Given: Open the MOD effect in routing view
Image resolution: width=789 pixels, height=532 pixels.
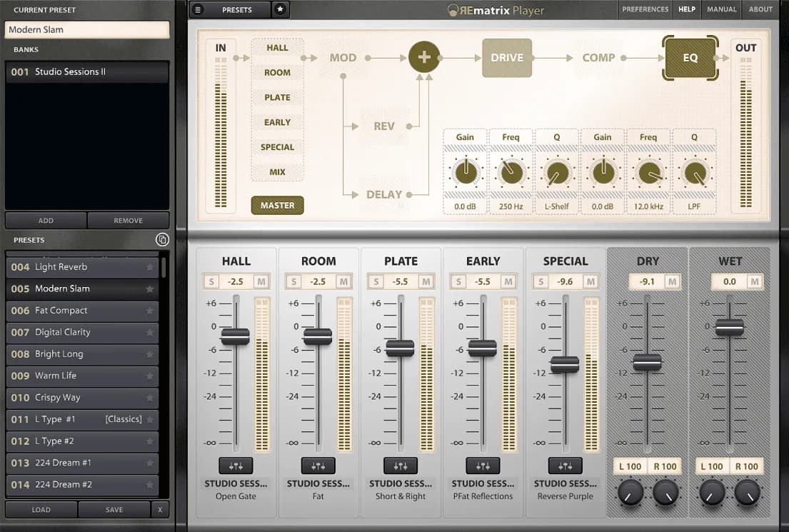Looking at the screenshot, I should [343, 57].
